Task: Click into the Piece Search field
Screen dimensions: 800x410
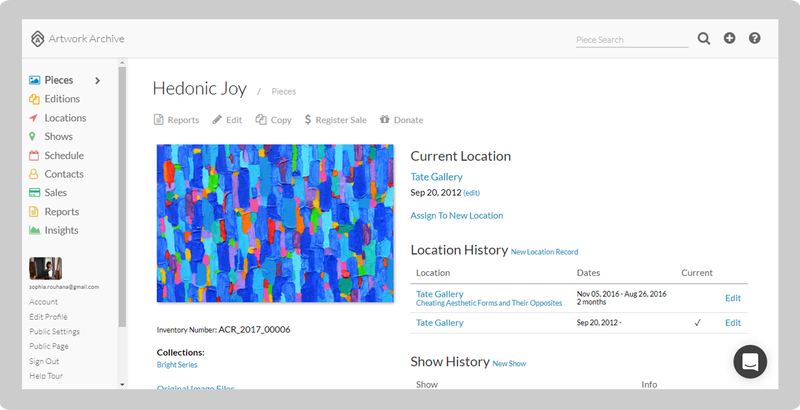Action: [630, 40]
